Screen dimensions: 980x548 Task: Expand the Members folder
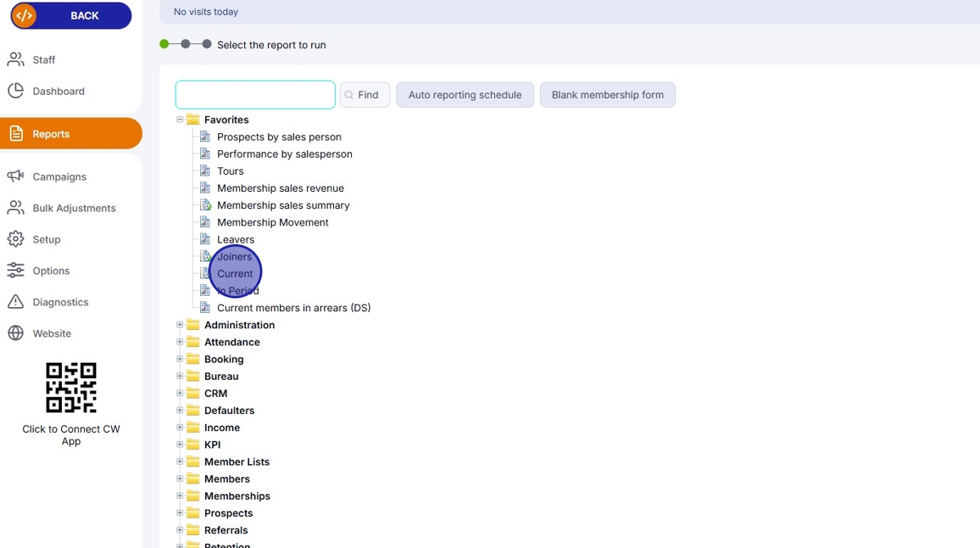pyautogui.click(x=180, y=479)
